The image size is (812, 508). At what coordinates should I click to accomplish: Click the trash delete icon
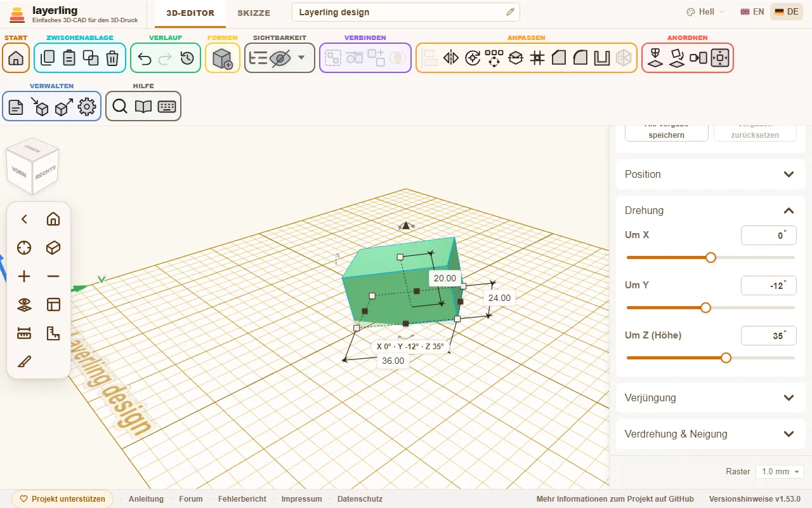click(112, 58)
